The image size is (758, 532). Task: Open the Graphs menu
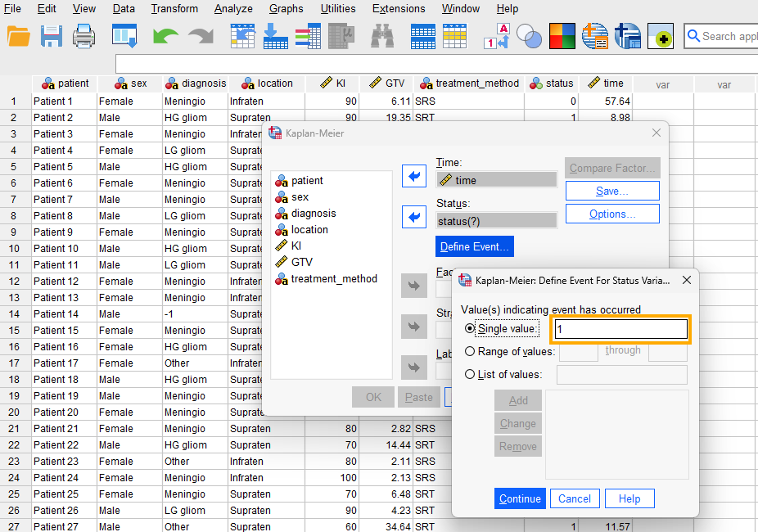coord(286,9)
